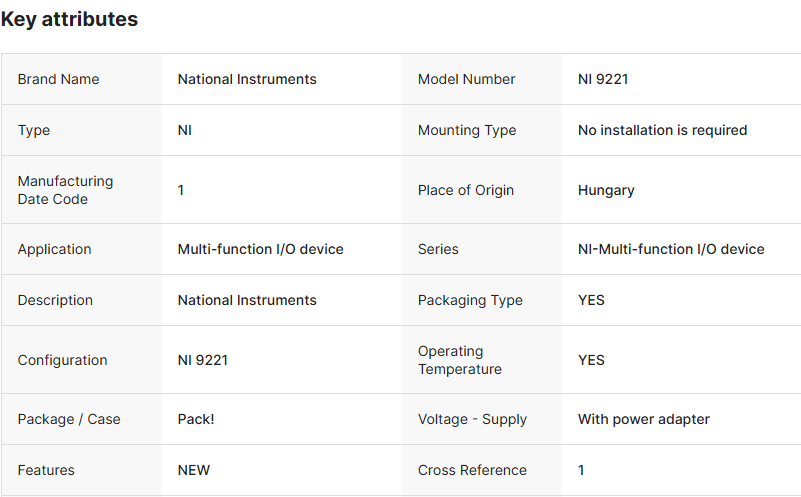Select the National Instruments brand name value
This screenshot has width=801, height=497.
247,79
